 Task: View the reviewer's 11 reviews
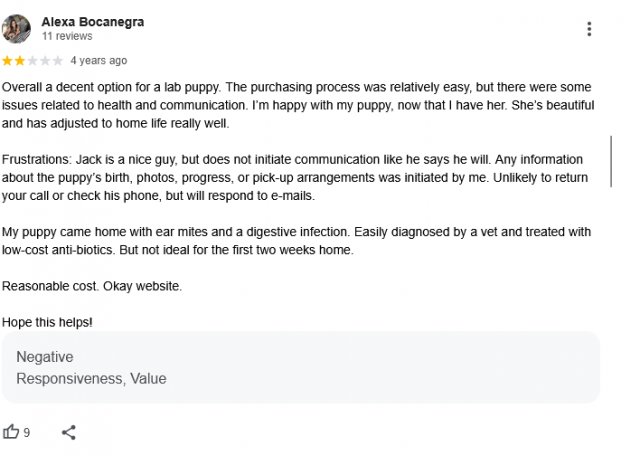[x=67, y=36]
